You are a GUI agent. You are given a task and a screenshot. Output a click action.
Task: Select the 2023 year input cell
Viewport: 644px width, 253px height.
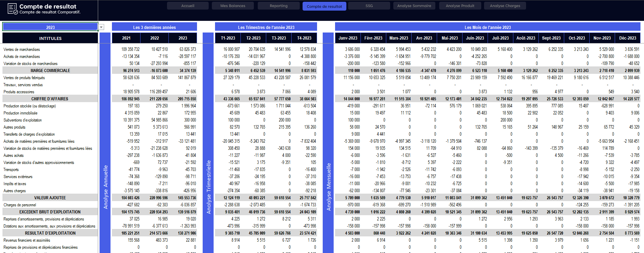[x=50, y=27]
